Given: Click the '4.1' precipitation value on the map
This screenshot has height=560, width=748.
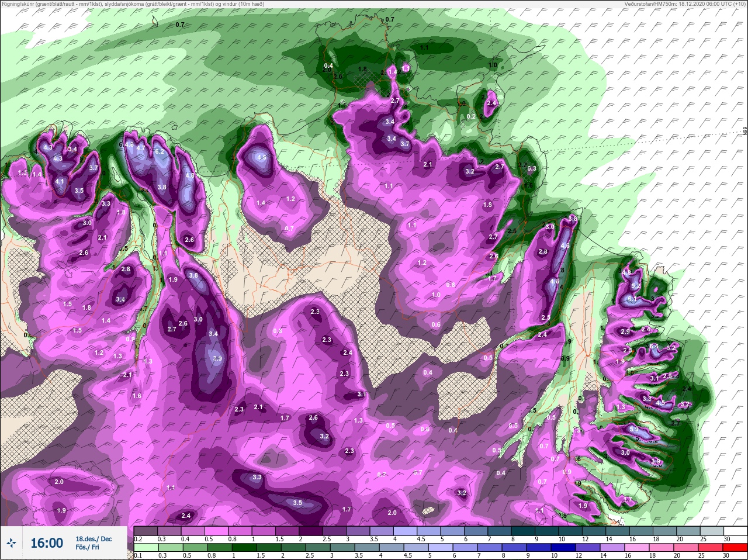Looking at the screenshot, I should (x=60, y=181).
